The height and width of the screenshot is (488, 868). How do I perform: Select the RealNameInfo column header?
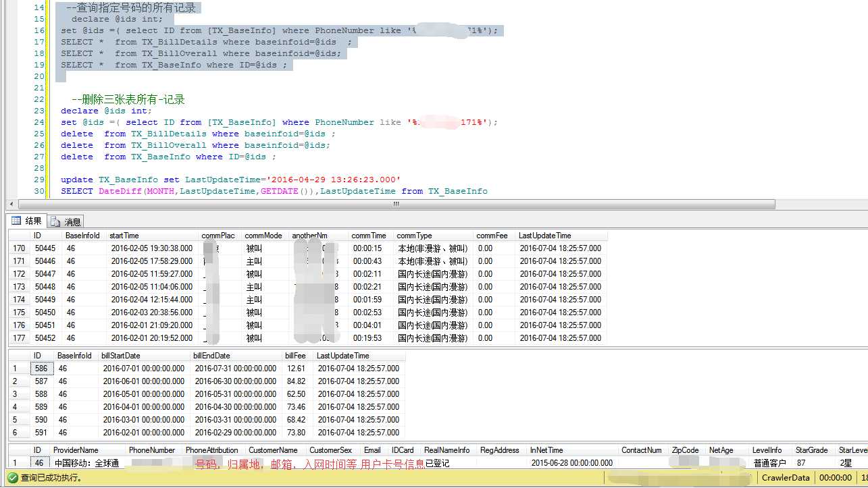449,450
